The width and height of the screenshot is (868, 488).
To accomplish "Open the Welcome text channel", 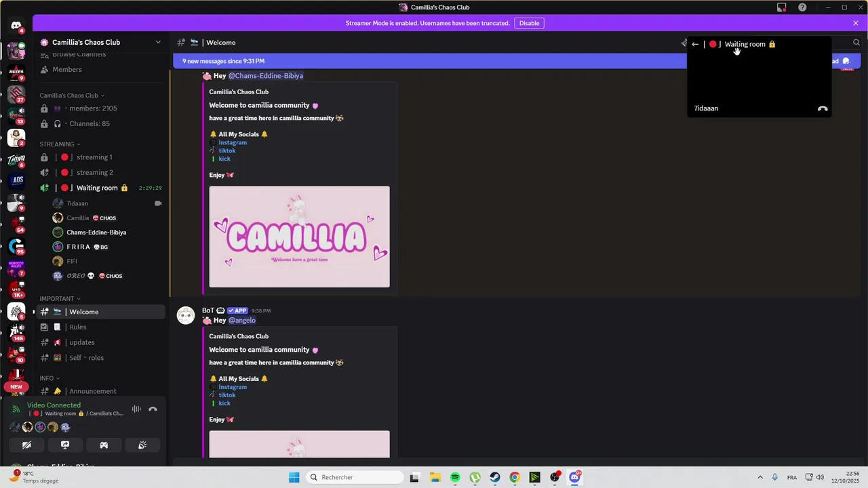I will [100, 312].
